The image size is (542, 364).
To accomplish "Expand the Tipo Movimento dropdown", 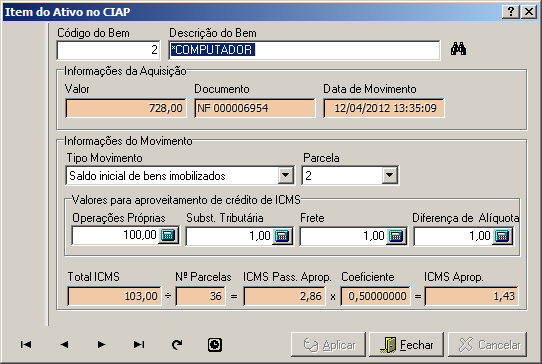I will 286,175.
